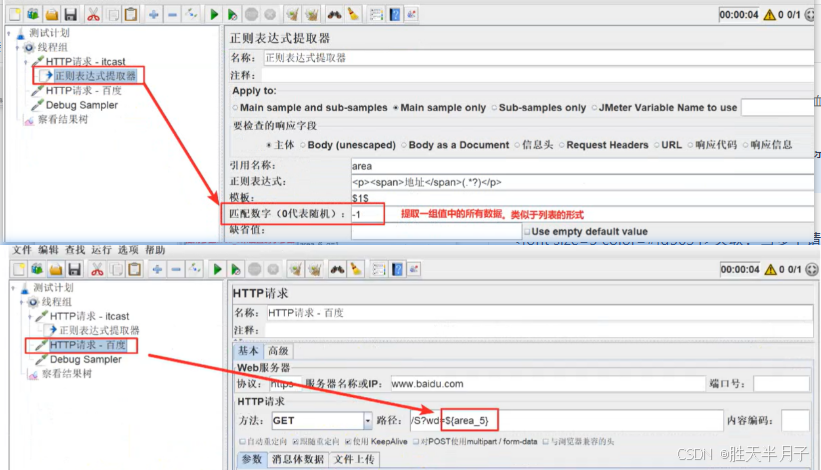The image size is (821, 470).
Task: Click Copy icon in bottom window toolbar
Action: tap(116, 270)
